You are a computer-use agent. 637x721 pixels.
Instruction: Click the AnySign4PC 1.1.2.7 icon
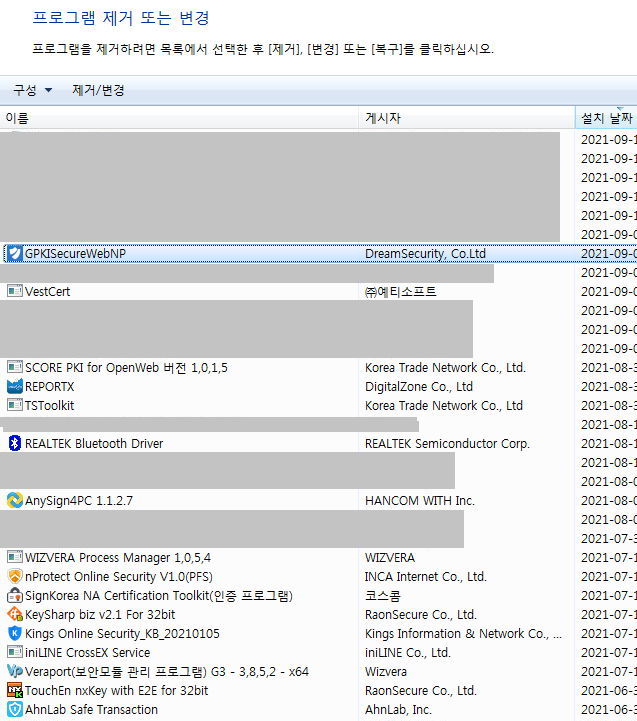coord(15,500)
